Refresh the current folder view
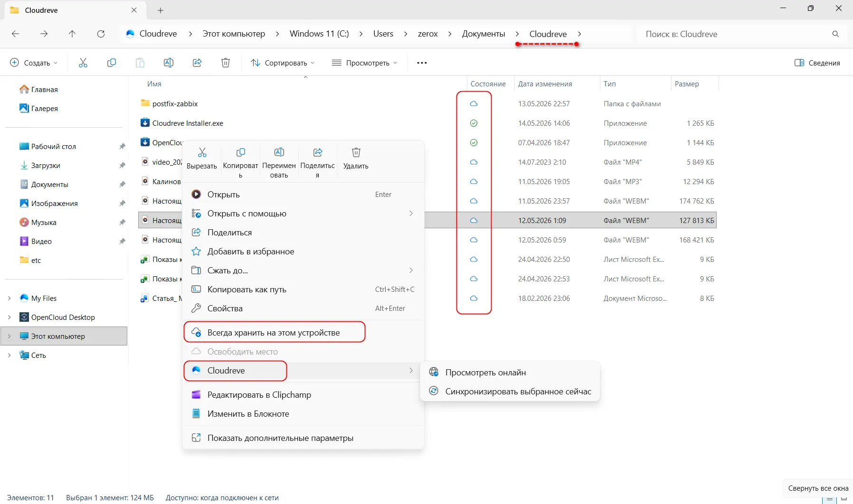853x504 pixels. pos(101,34)
